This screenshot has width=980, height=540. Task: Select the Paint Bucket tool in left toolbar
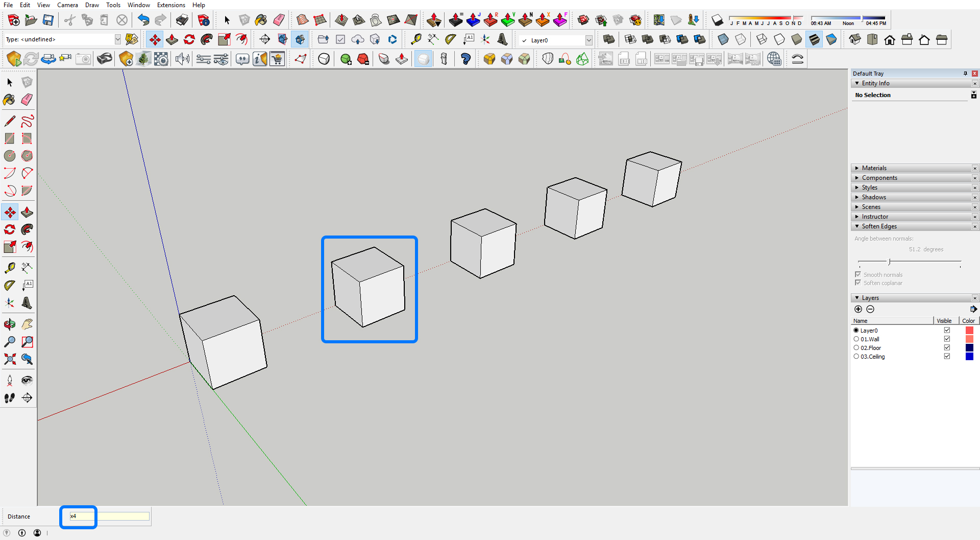pyautogui.click(x=9, y=100)
